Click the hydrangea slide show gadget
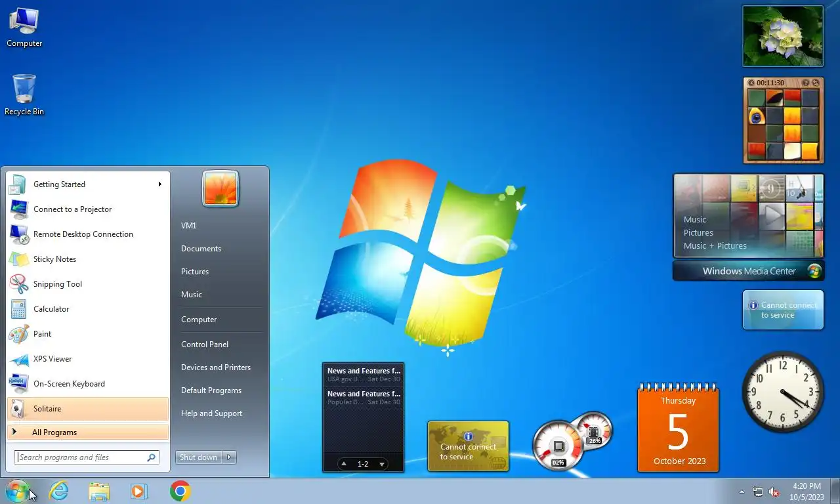The image size is (840, 504). pyautogui.click(x=783, y=36)
